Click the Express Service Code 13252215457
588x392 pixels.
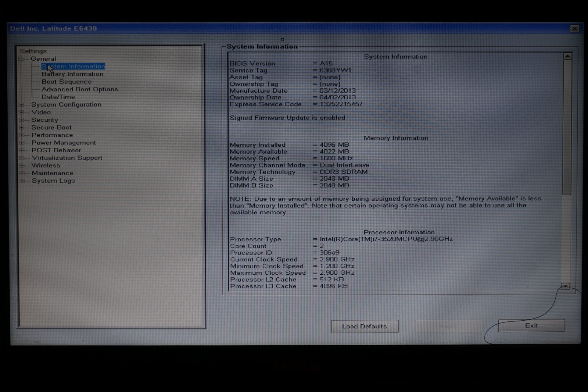[341, 104]
